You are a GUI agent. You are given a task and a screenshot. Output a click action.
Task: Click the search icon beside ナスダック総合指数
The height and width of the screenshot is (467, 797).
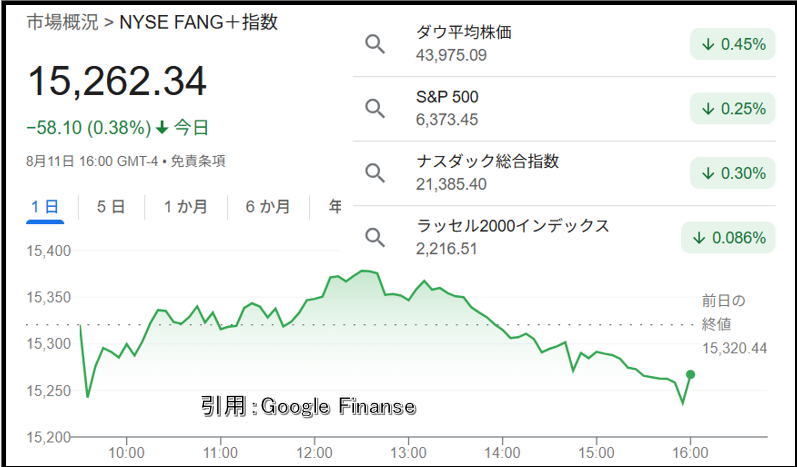[x=375, y=173]
